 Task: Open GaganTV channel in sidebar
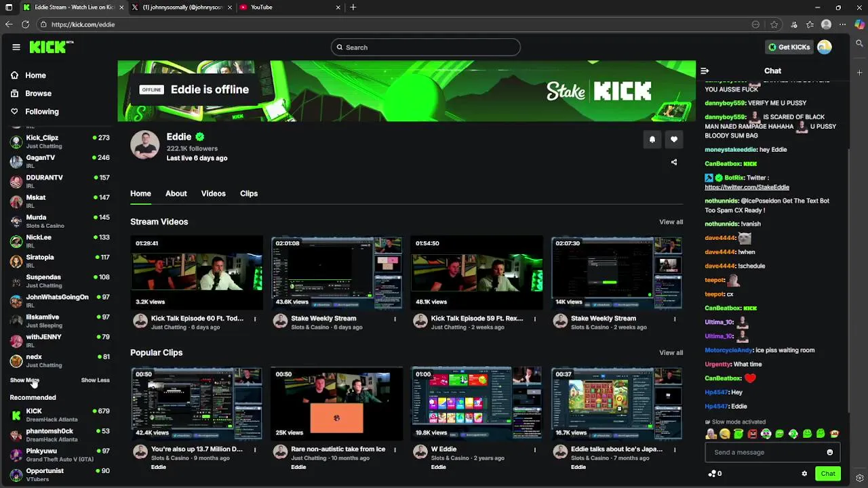(x=60, y=161)
